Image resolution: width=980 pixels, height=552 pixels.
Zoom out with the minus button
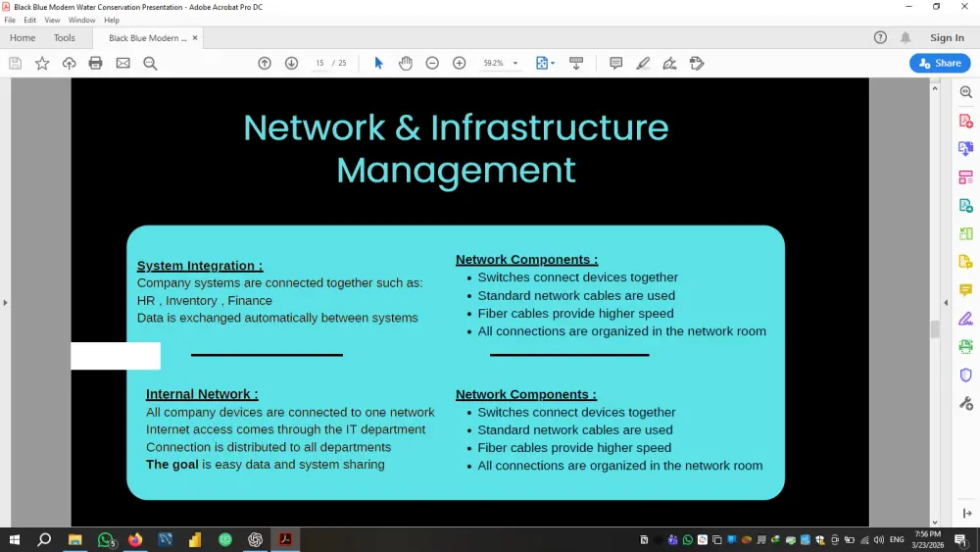432,63
